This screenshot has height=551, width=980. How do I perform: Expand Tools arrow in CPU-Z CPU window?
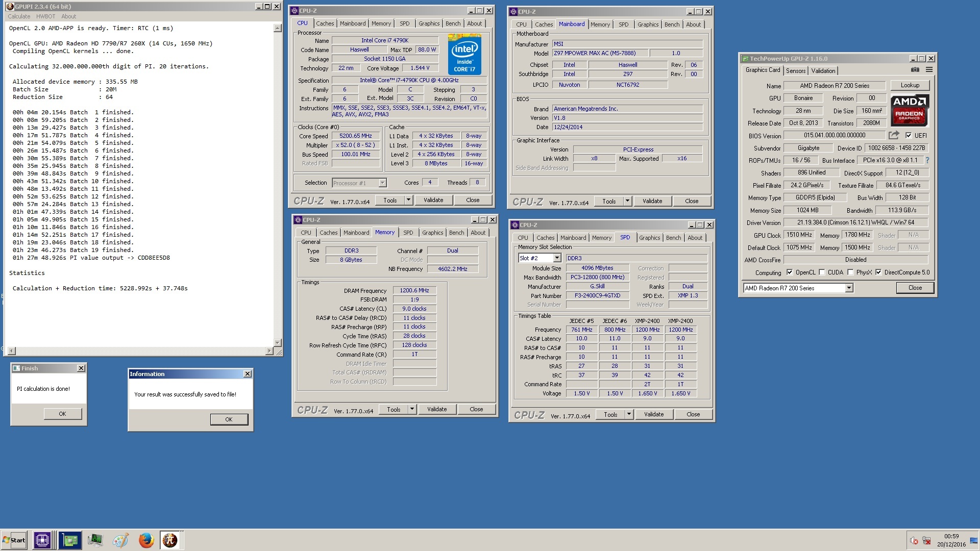408,201
